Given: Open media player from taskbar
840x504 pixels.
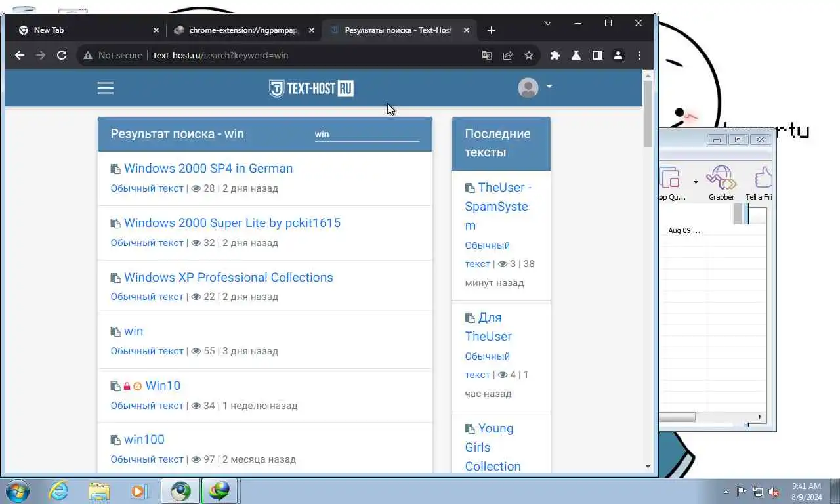Looking at the screenshot, I should (138, 491).
